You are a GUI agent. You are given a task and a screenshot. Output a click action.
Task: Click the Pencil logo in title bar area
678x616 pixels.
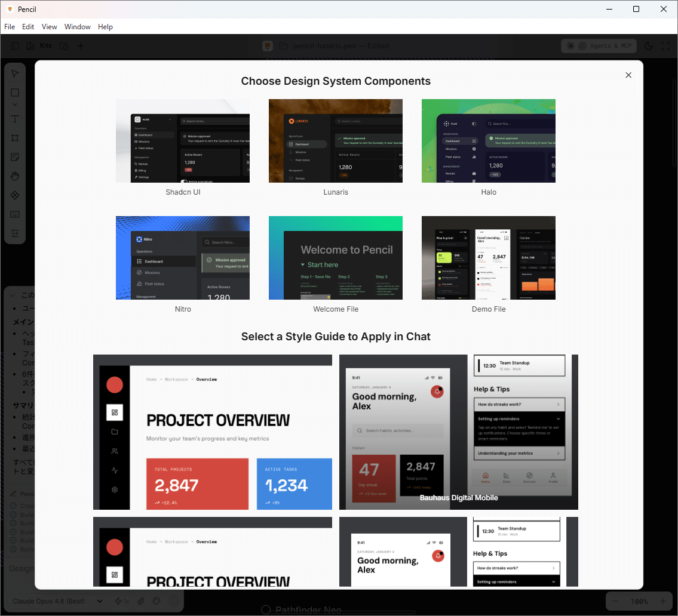click(268, 46)
